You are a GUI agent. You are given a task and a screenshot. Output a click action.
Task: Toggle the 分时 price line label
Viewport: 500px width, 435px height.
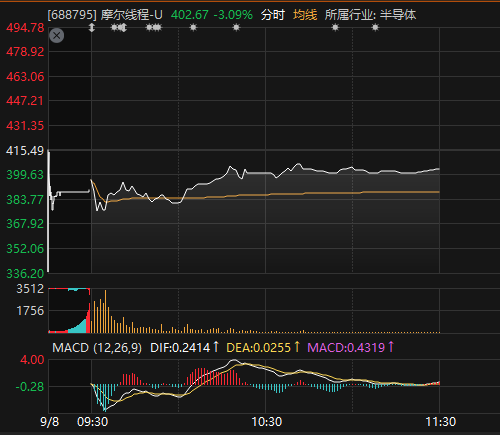273,15
